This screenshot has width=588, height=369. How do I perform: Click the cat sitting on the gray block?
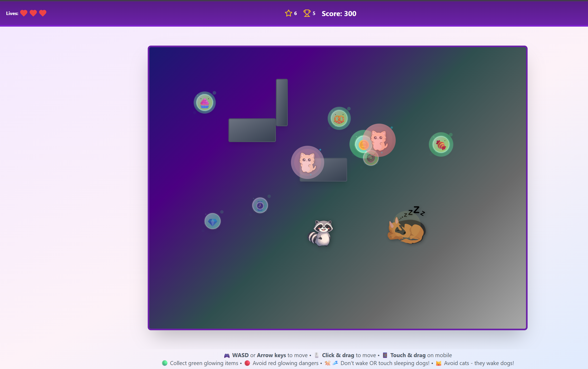pos(307,162)
